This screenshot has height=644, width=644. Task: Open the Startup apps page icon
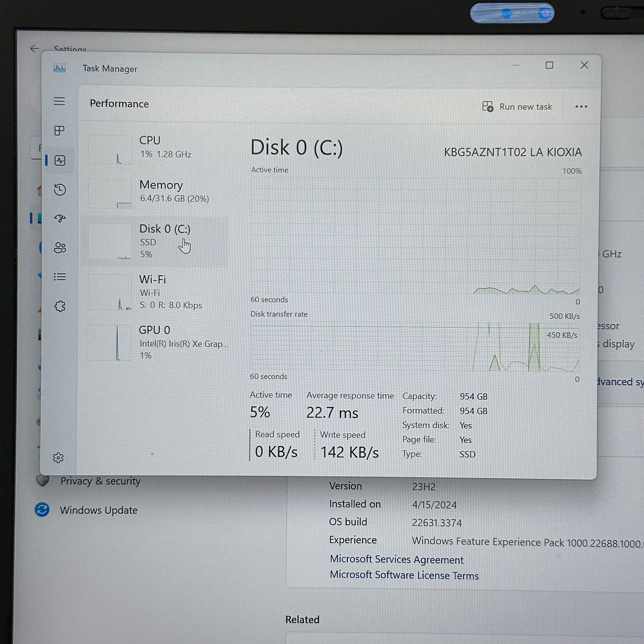coord(60,218)
